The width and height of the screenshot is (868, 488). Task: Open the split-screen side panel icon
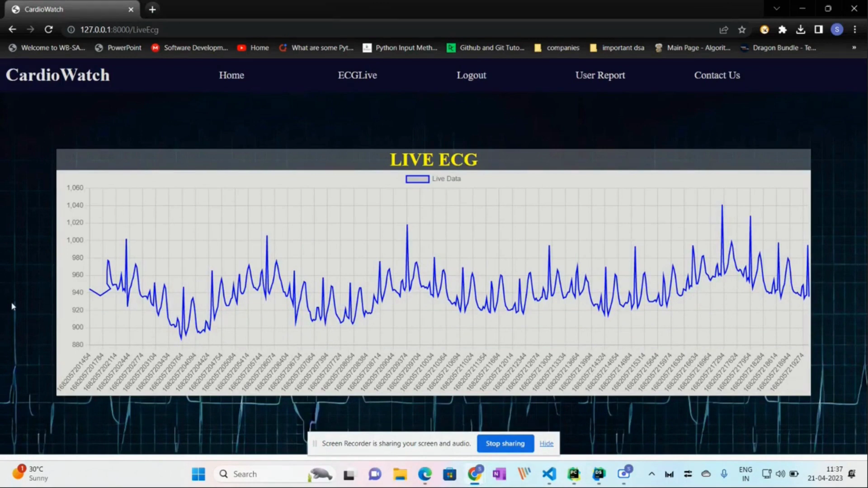[818, 29]
